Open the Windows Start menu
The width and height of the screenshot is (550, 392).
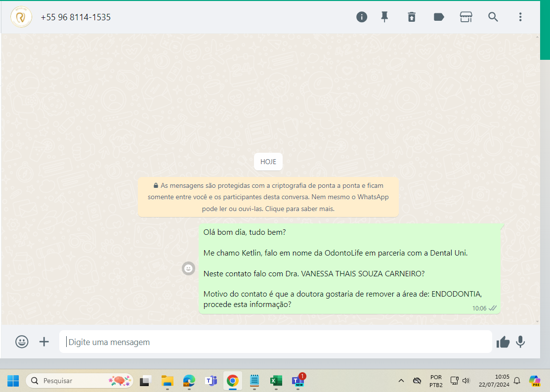13,381
